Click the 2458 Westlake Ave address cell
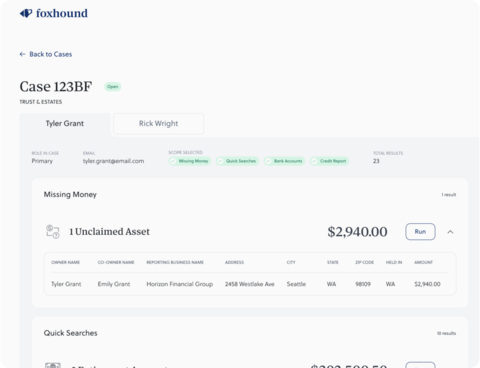The image size is (480, 368). click(250, 284)
